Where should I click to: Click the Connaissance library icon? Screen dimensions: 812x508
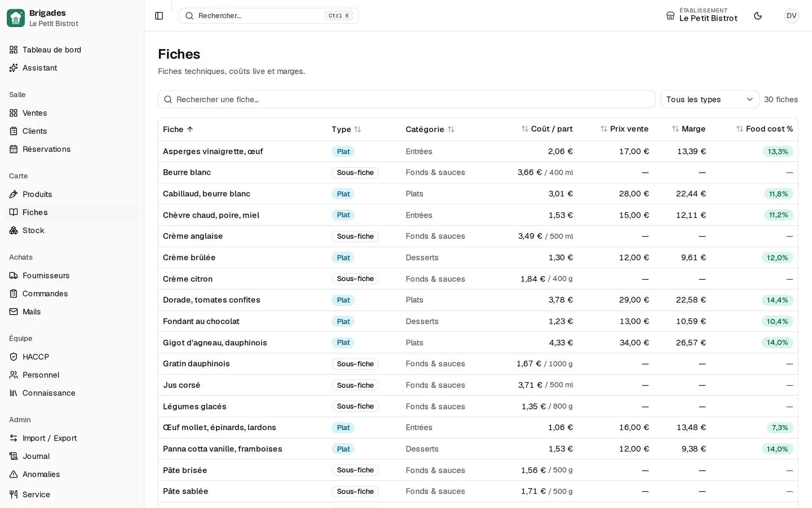pos(14,393)
